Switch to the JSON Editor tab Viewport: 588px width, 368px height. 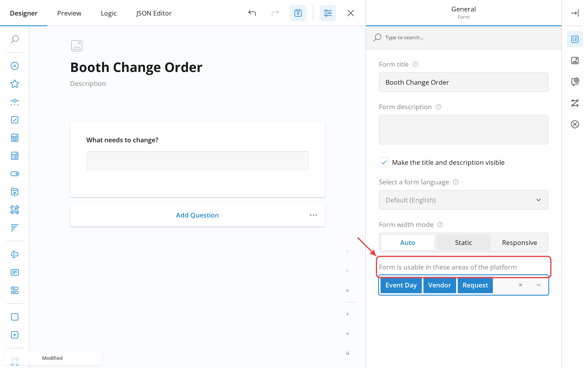point(154,13)
